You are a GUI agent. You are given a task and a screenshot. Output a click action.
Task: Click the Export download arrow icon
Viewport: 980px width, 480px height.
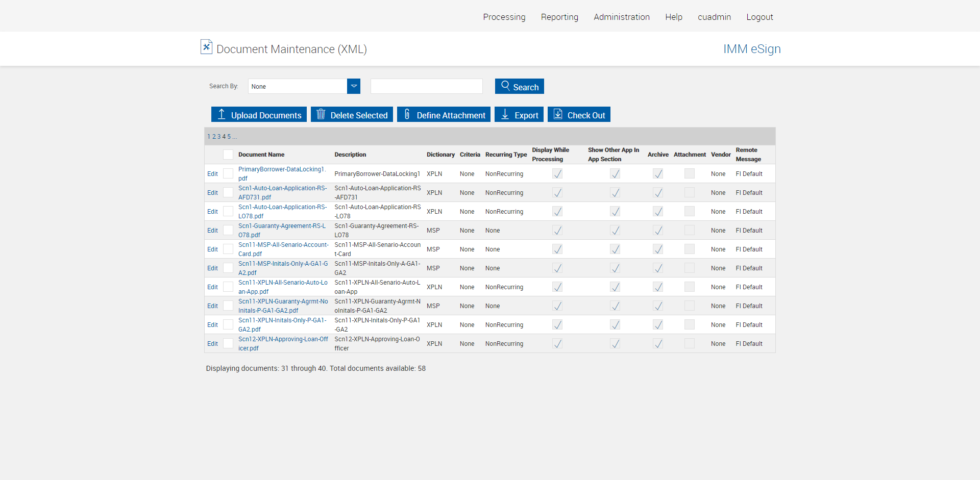click(505, 114)
